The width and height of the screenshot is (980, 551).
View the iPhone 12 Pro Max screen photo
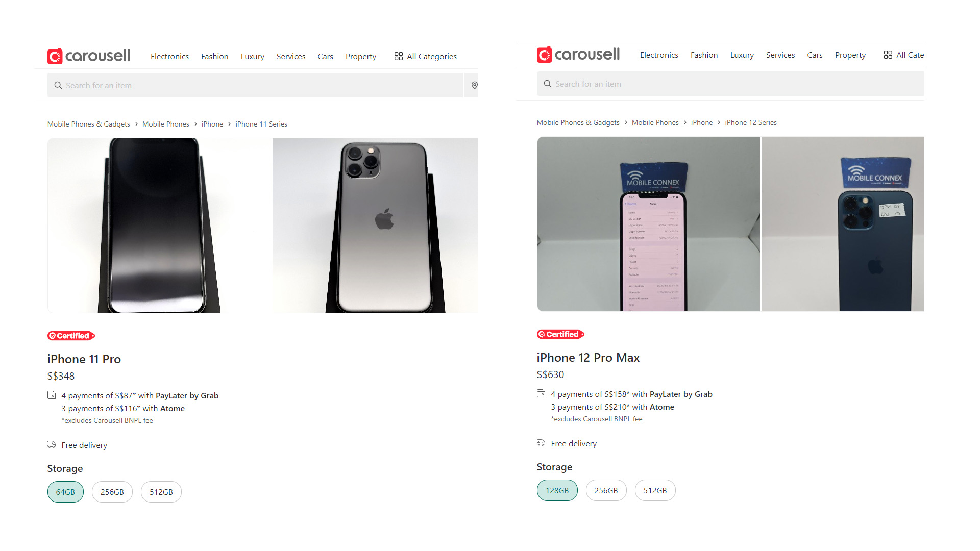pyautogui.click(x=648, y=224)
